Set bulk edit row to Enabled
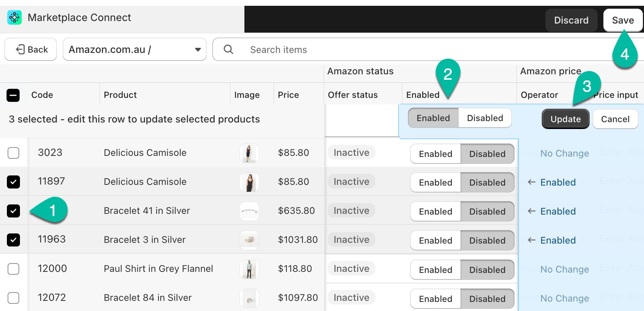644x311 pixels. [x=433, y=118]
